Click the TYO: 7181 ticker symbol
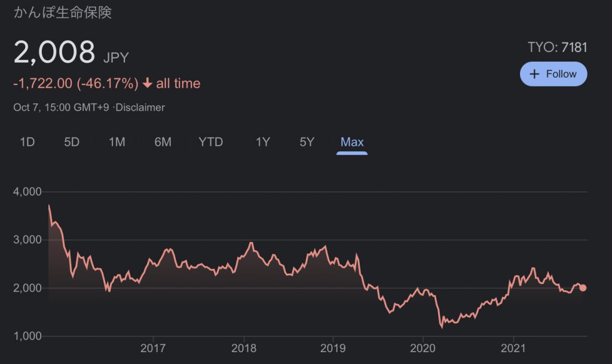Screen dimensions: 612x364 (557, 47)
